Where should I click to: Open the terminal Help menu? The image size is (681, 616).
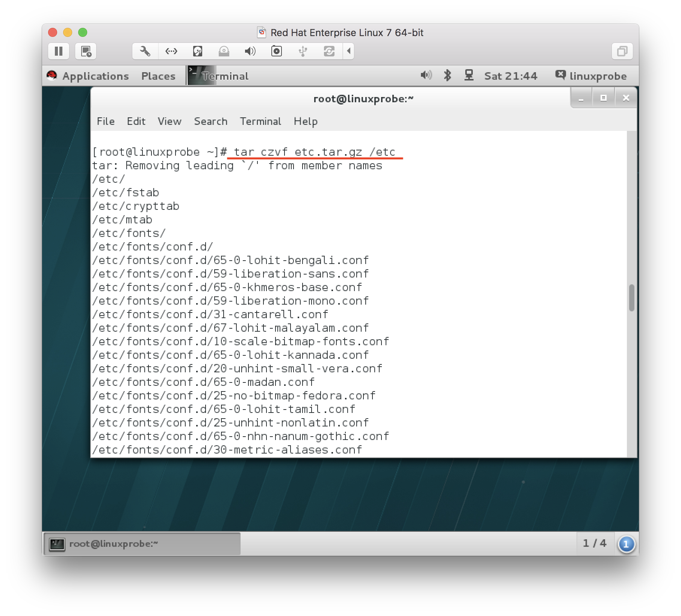[306, 121]
